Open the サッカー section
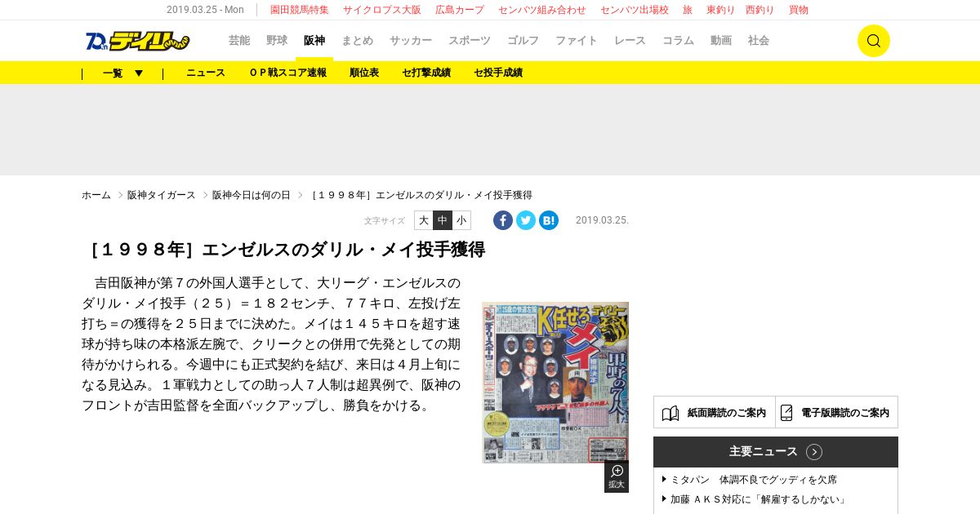The width and height of the screenshot is (980, 514). click(411, 41)
